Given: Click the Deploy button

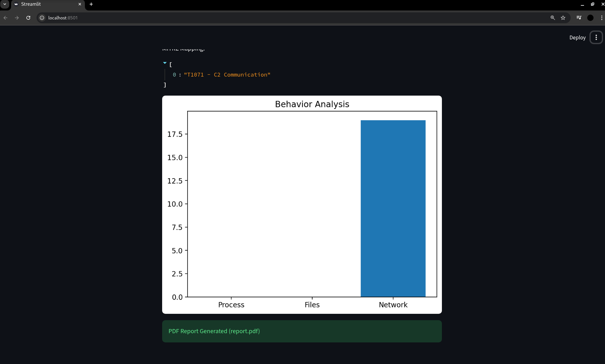Looking at the screenshot, I should pyautogui.click(x=577, y=37).
